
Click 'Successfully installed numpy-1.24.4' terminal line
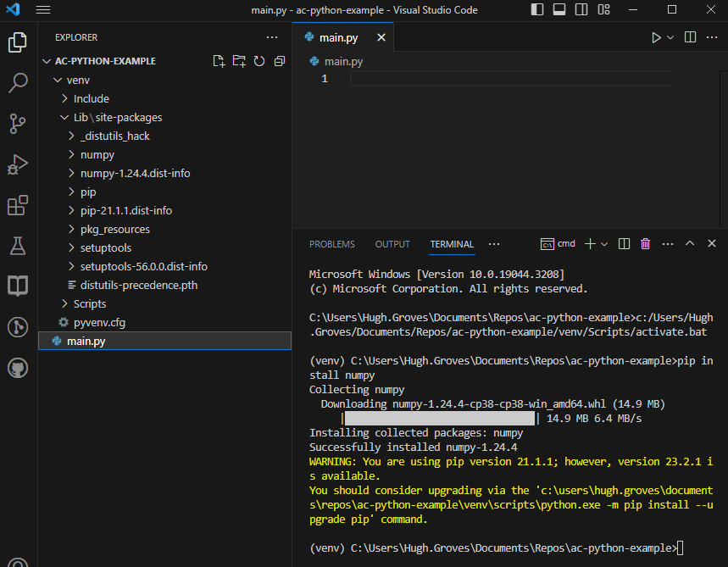414,447
